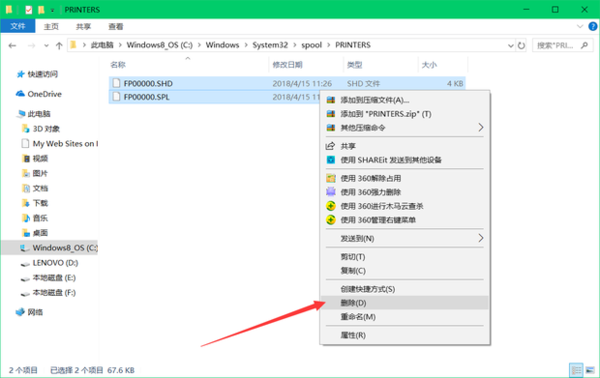The width and height of the screenshot is (600, 378).
Task: Refresh the PRINTERS folder view
Action: (521, 46)
